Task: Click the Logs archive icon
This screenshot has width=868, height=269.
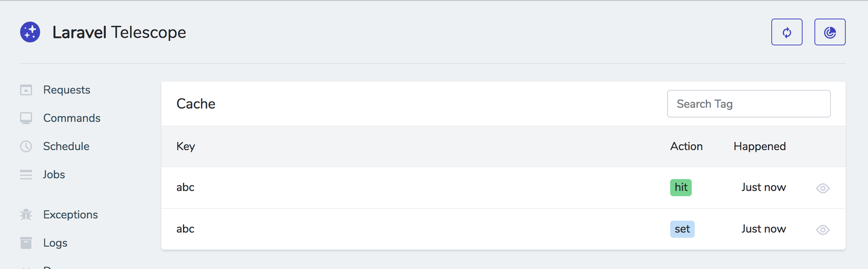Action: 26,243
